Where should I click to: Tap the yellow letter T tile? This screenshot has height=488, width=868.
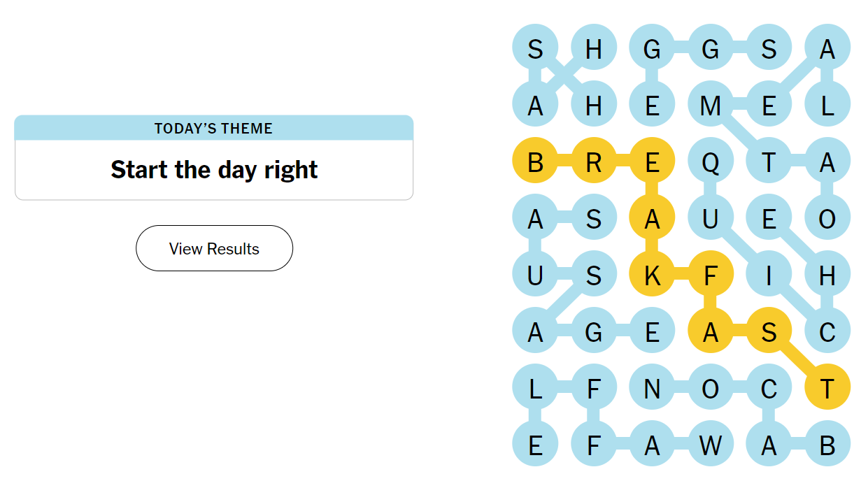tap(827, 388)
